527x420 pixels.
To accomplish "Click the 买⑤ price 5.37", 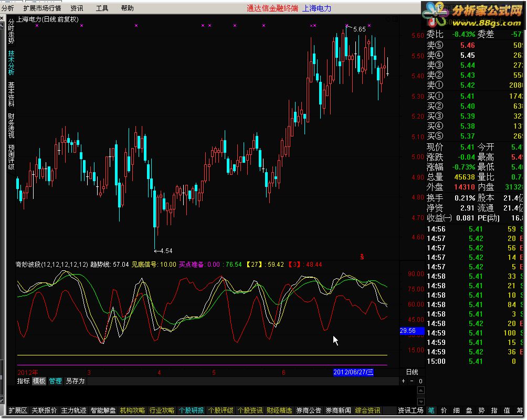I will tap(468, 136).
